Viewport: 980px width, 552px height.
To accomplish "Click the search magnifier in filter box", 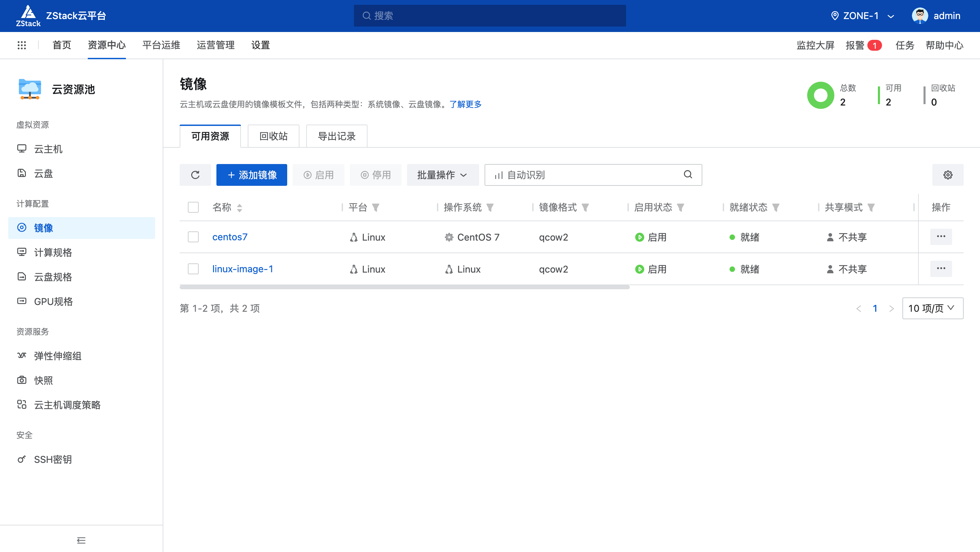I will tap(688, 175).
